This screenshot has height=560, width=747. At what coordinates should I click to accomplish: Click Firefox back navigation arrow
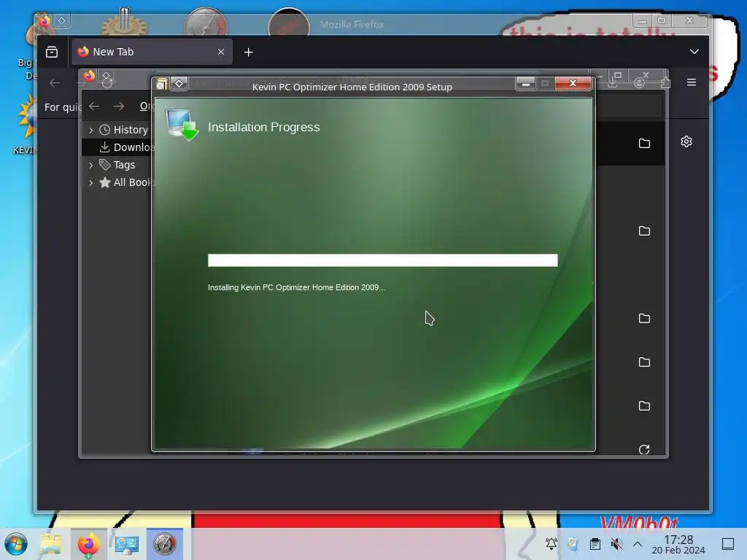coord(55,83)
